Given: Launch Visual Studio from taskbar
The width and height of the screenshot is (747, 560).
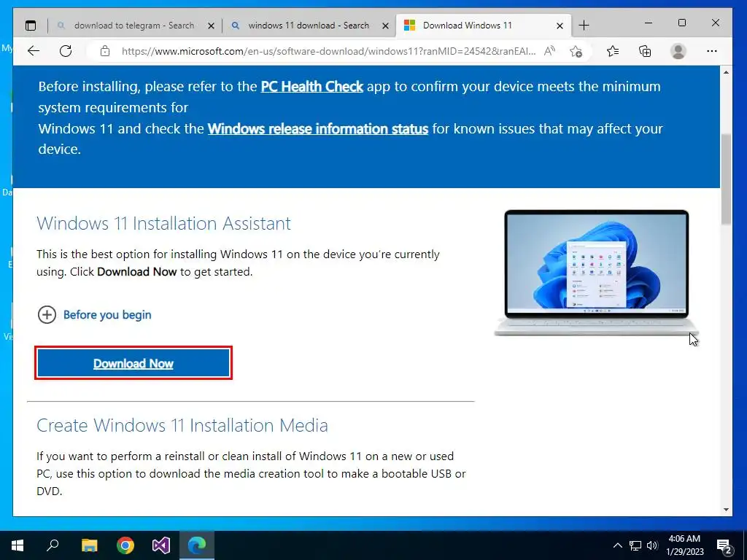Looking at the screenshot, I should point(161,545).
